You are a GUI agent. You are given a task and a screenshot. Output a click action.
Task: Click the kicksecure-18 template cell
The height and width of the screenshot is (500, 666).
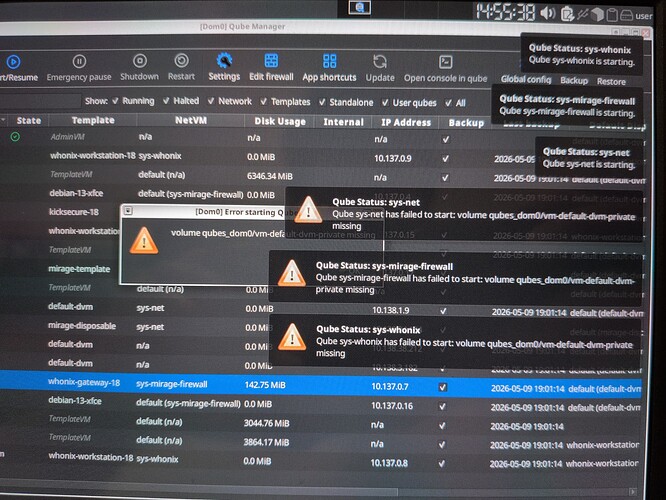73,212
